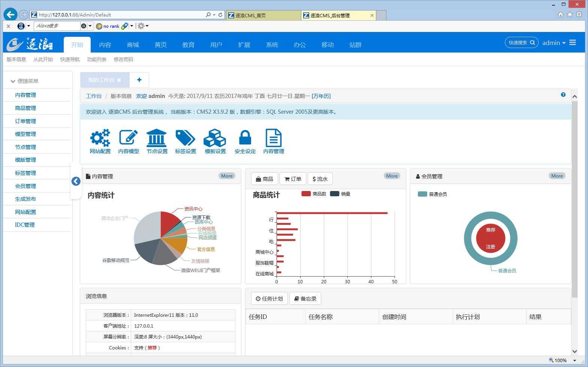The width and height of the screenshot is (588, 367).
Task: Click the 快速搜索 search box
Action: pyautogui.click(x=521, y=42)
